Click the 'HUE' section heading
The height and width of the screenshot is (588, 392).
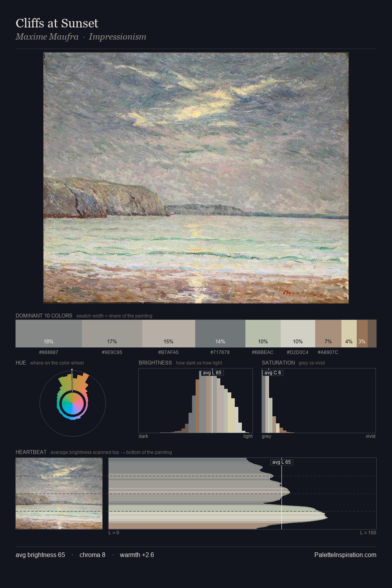(x=21, y=363)
